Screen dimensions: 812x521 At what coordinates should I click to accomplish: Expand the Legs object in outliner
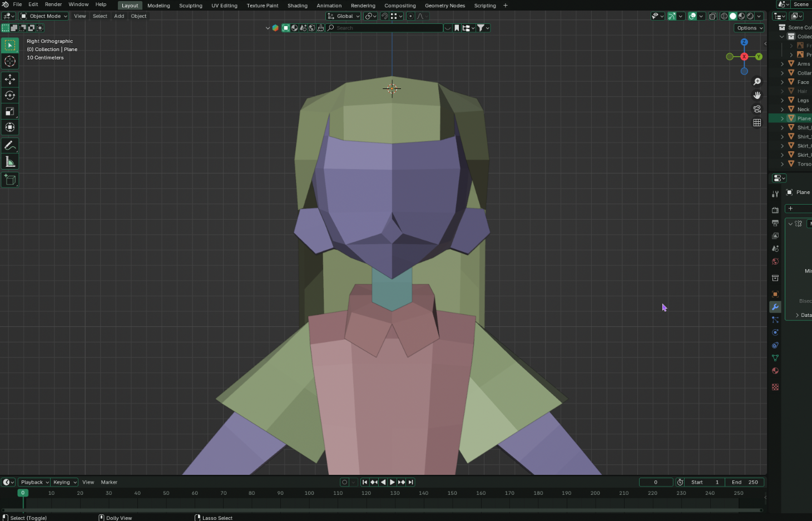click(782, 101)
